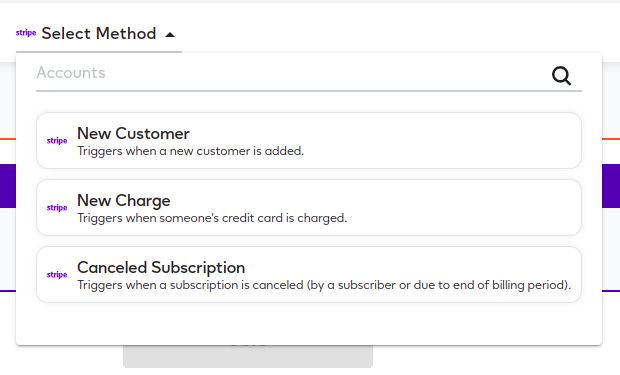Viewport: 620px width, 375px height.
Task: Click the purple bar right of the panel
Action: point(611,186)
